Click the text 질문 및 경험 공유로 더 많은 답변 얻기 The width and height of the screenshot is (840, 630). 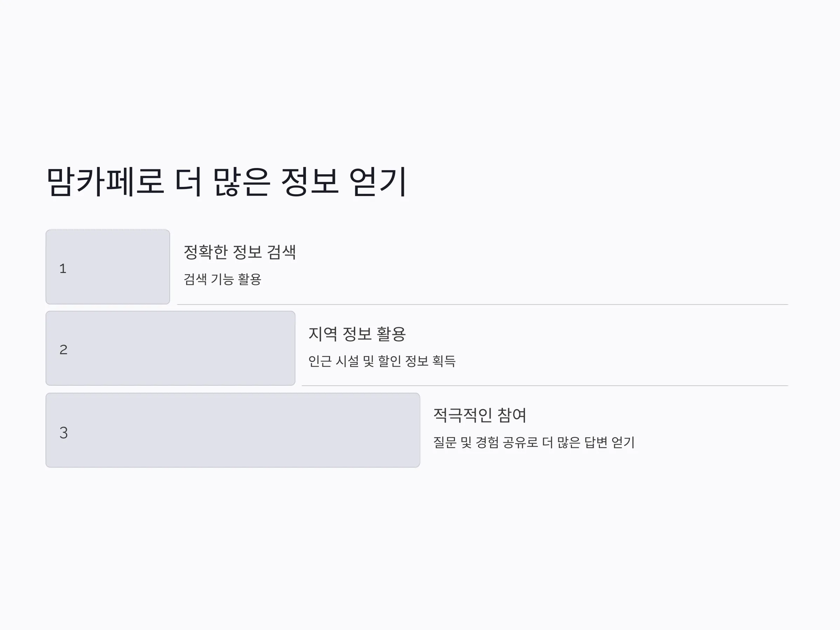click(534, 442)
